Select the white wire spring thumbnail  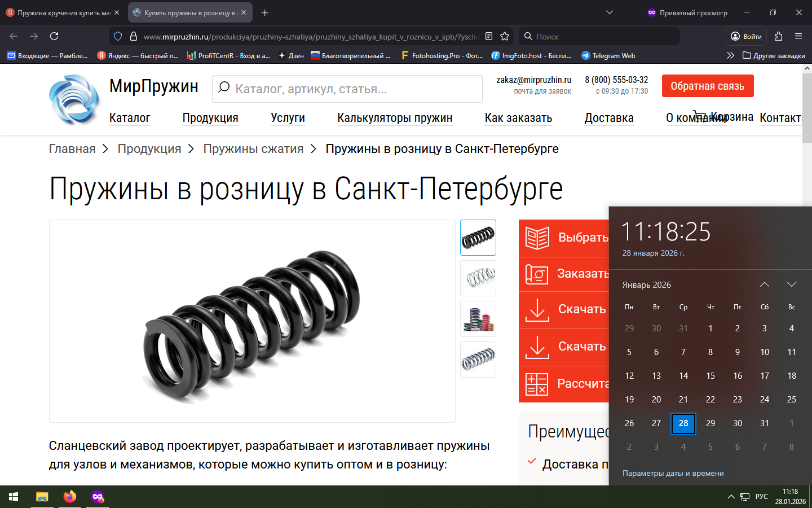pyautogui.click(x=478, y=278)
